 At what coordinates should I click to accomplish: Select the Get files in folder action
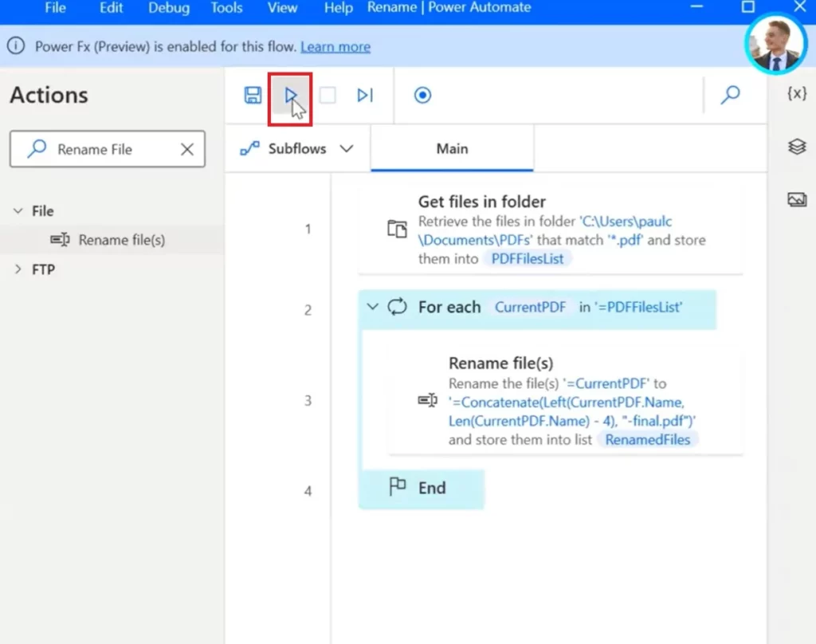pos(551,230)
